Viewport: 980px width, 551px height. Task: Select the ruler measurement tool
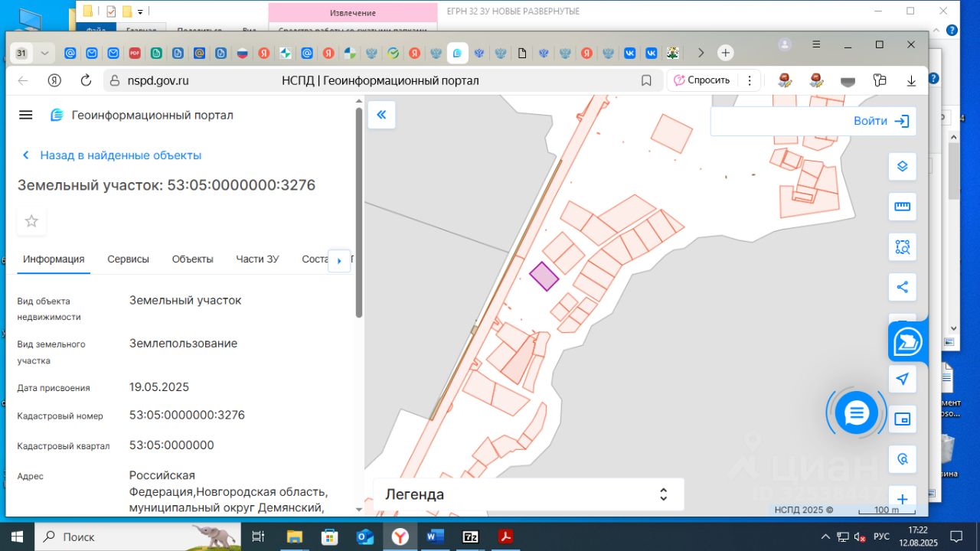(902, 207)
